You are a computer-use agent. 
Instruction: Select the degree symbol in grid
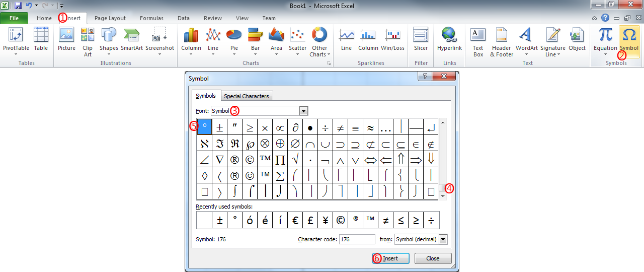click(205, 126)
